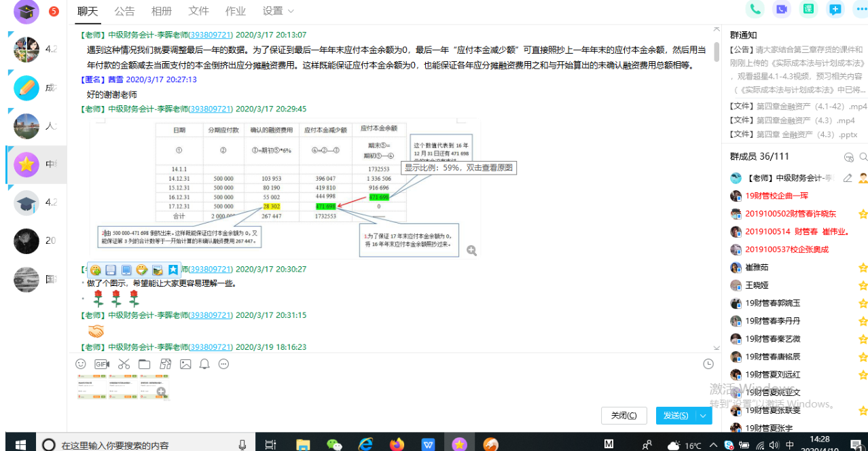Click the bell notification icon in toolbar
This screenshot has width=868, height=451.
[x=204, y=364]
